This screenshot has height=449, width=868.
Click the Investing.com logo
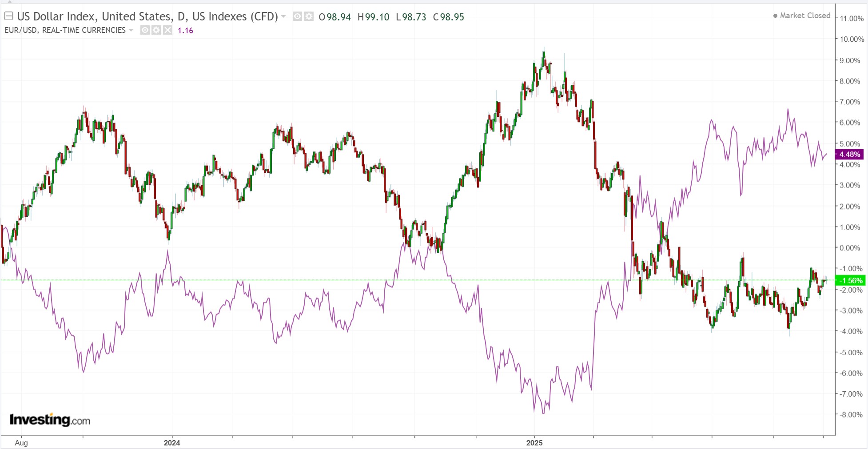pos(50,419)
